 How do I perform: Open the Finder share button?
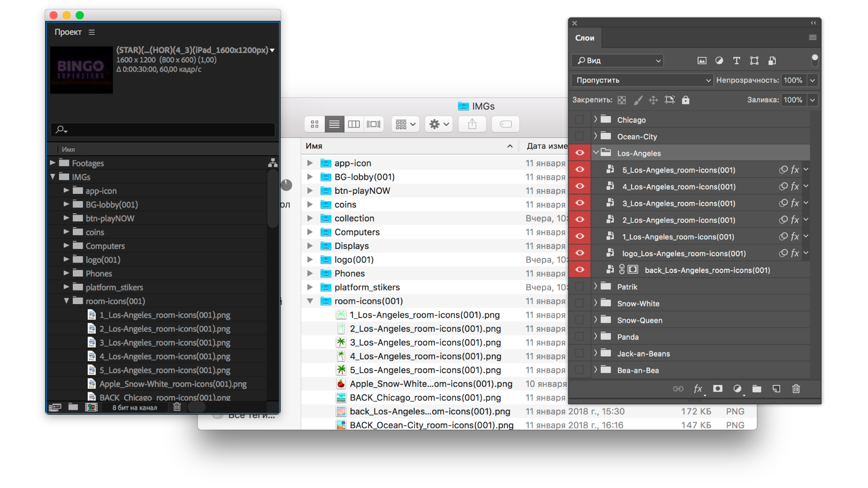472,124
